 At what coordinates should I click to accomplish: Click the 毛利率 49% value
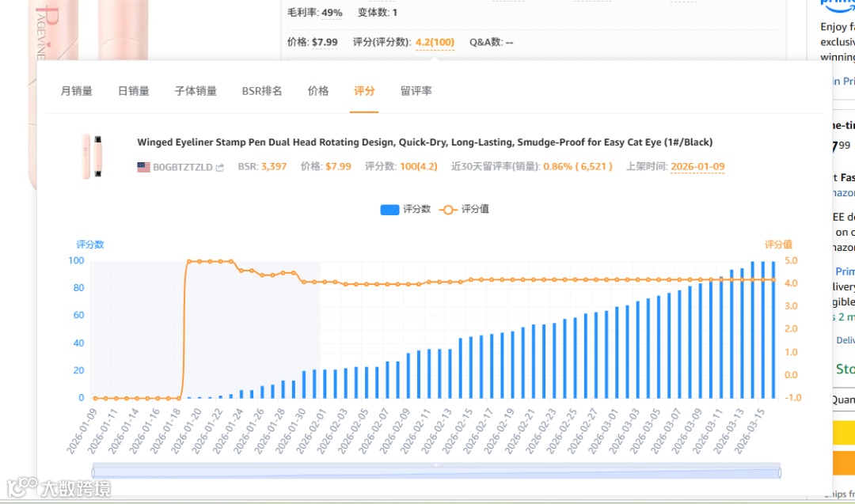[332, 13]
